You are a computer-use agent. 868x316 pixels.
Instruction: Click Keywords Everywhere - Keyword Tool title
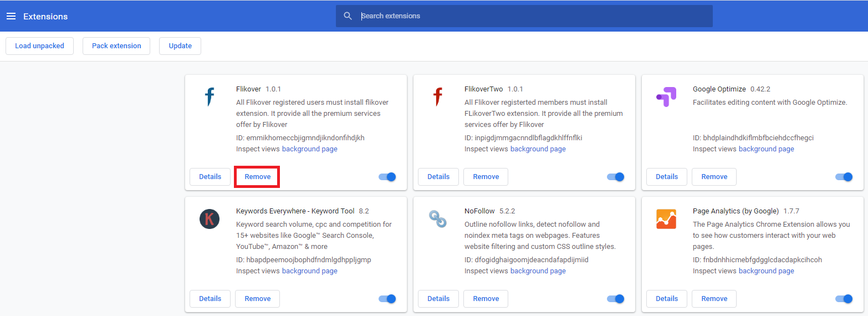[295, 211]
